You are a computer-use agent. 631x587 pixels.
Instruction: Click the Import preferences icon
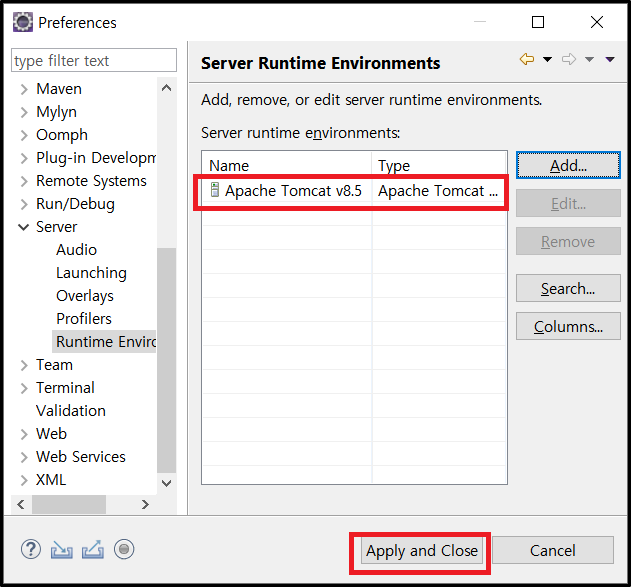(x=62, y=550)
